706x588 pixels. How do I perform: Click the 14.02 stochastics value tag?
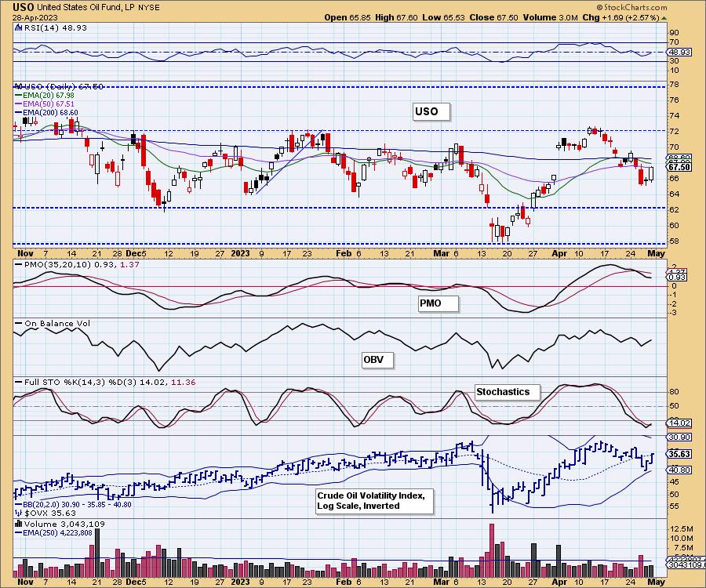(x=679, y=423)
